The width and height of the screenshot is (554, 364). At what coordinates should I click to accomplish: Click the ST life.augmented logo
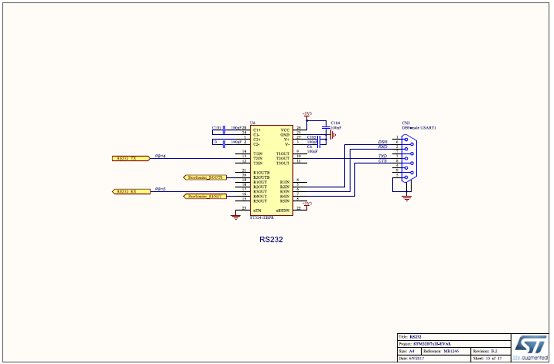[x=530, y=348]
